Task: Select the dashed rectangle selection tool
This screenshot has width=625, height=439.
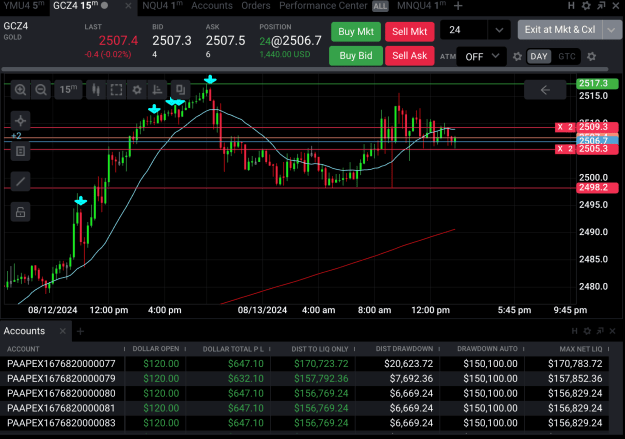Action: click(116, 90)
